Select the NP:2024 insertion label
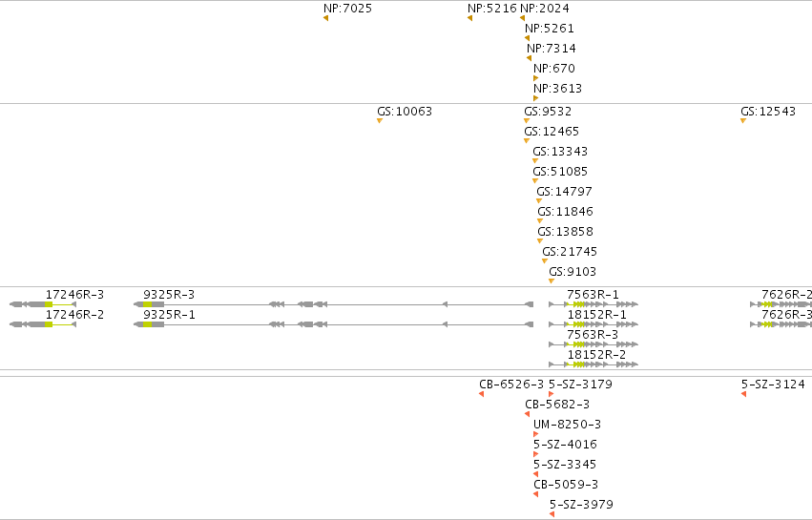 (544, 9)
